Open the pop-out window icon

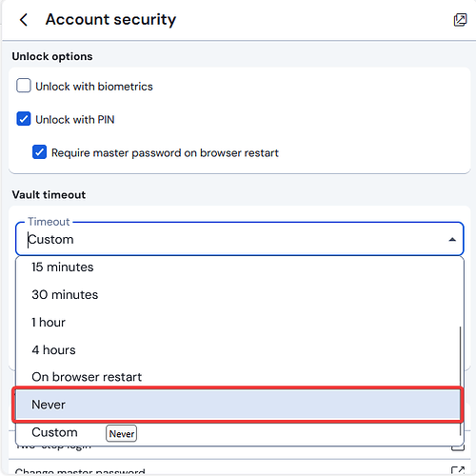coord(460,20)
